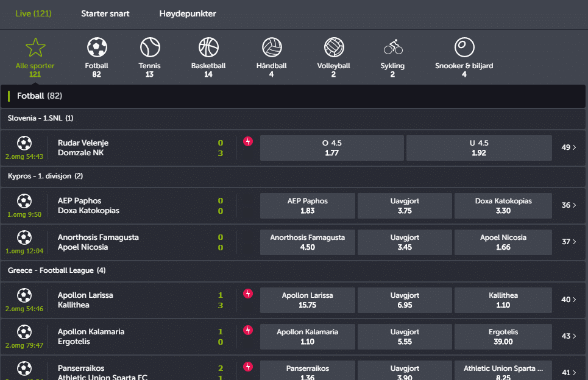The image size is (588, 380).
Task: Choose Kallithea to win at 1.10
Action: pos(503,300)
